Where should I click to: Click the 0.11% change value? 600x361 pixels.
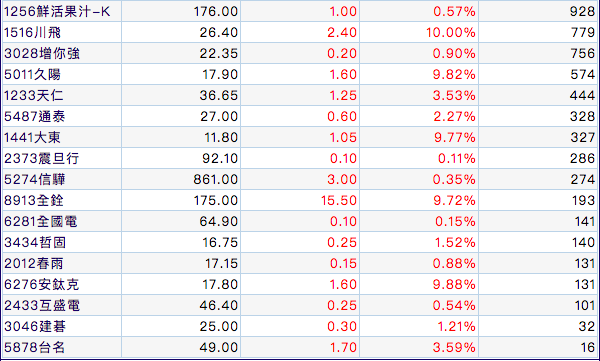click(x=457, y=158)
